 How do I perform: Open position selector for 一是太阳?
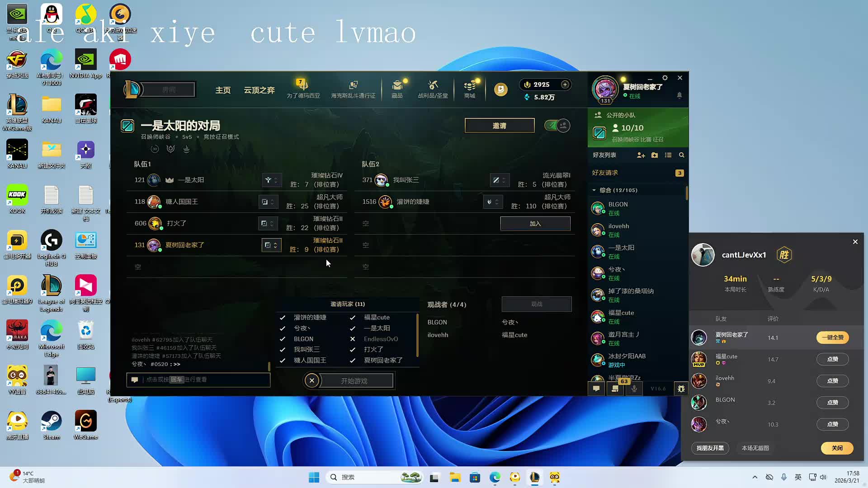pos(272,180)
